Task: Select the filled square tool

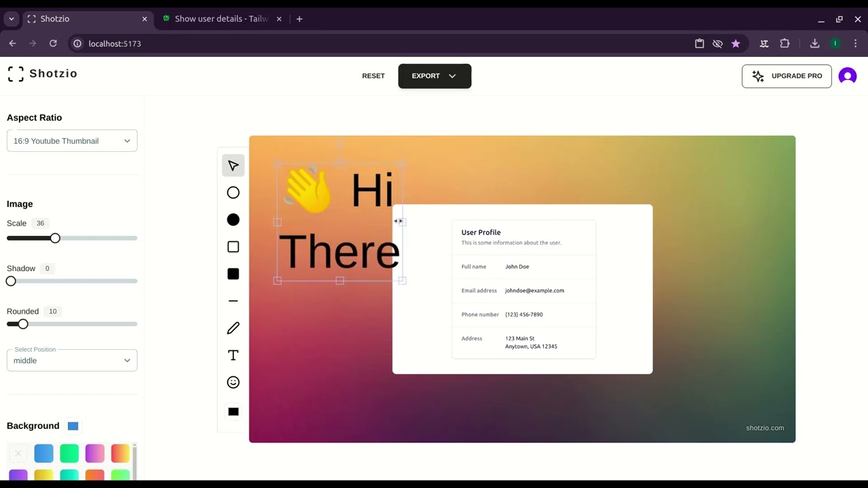Action: tap(233, 274)
